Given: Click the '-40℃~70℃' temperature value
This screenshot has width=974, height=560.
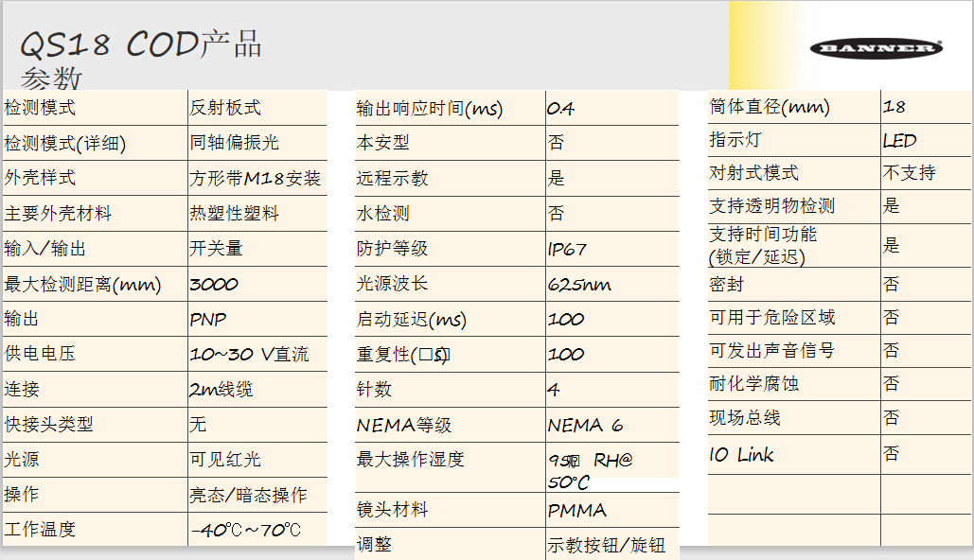Looking at the screenshot, I should [246, 530].
